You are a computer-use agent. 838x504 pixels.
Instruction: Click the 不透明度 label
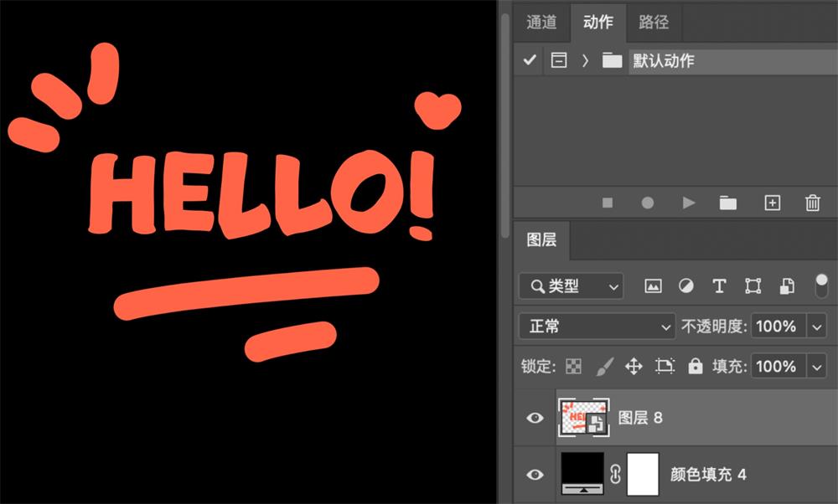[714, 327]
